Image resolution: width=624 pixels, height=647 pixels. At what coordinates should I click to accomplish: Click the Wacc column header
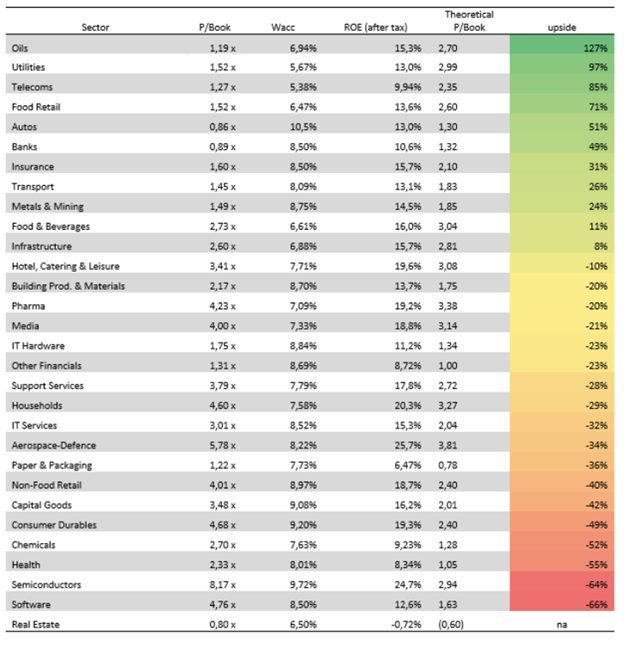point(283,28)
